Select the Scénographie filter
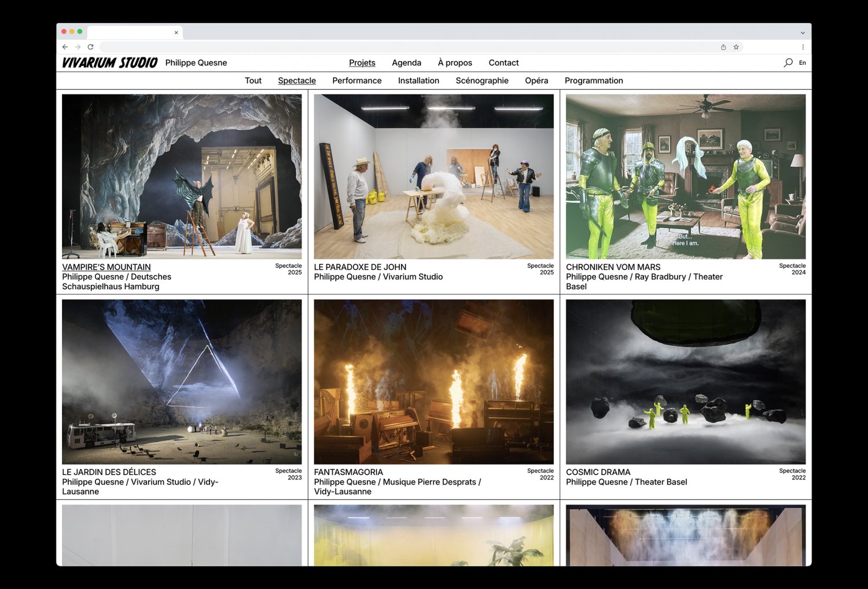This screenshot has width=868, height=589. click(x=482, y=81)
